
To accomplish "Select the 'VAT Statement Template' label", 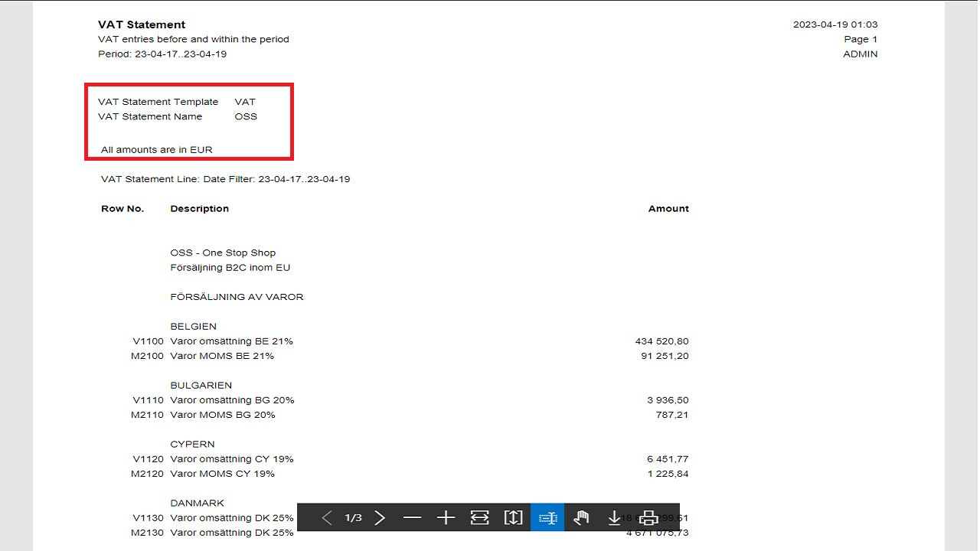I will tap(158, 102).
